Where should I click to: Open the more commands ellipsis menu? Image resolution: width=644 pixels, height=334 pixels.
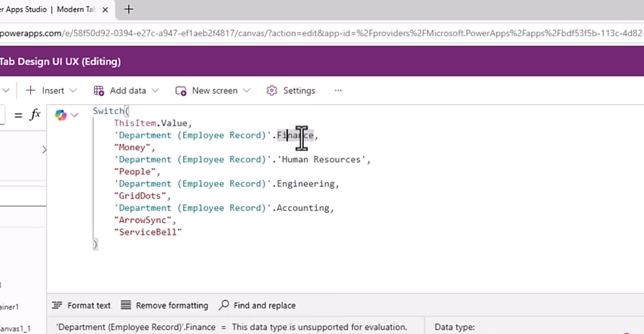coord(338,91)
